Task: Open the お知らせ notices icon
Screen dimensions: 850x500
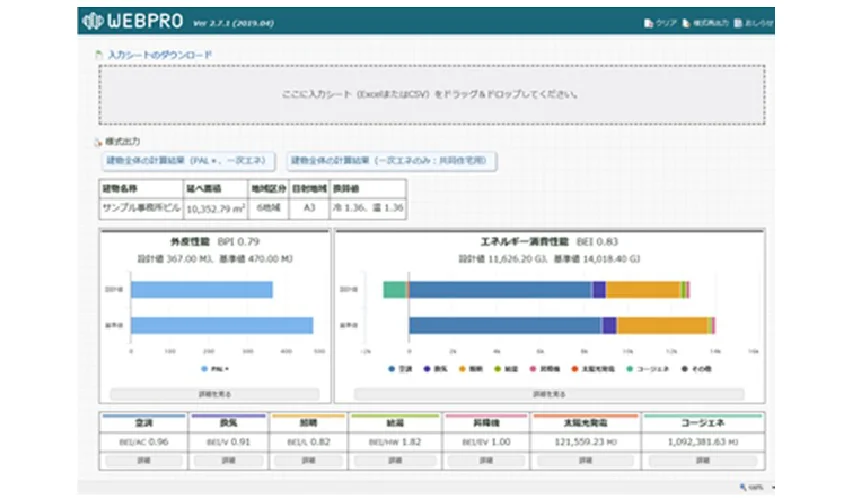Action: click(x=738, y=23)
